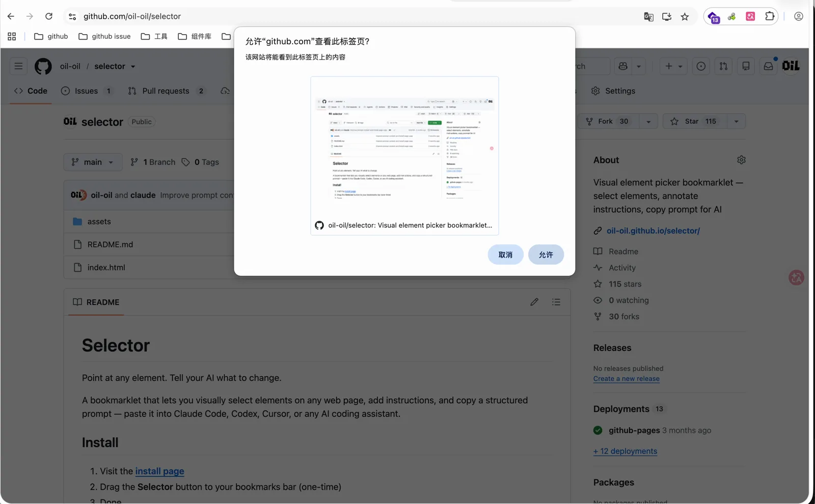The width and height of the screenshot is (815, 504).
Task: Expand the create new plus dropdown
Action: tap(673, 66)
